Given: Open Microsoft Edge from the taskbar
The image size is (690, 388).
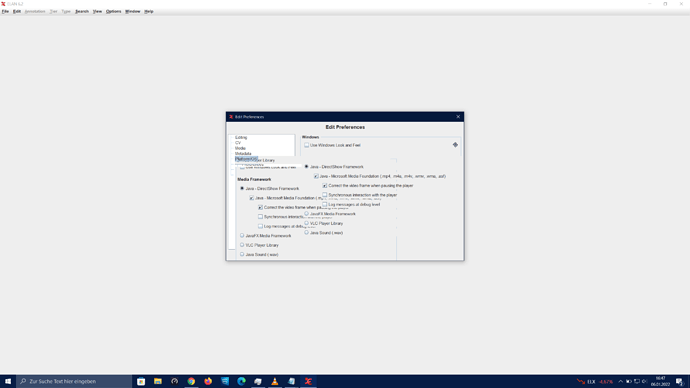Looking at the screenshot, I should pyautogui.click(x=241, y=381).
